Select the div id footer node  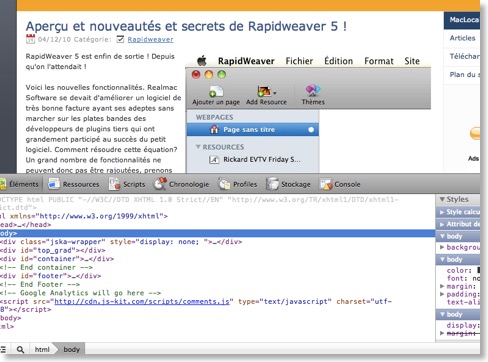pos(50,276)
